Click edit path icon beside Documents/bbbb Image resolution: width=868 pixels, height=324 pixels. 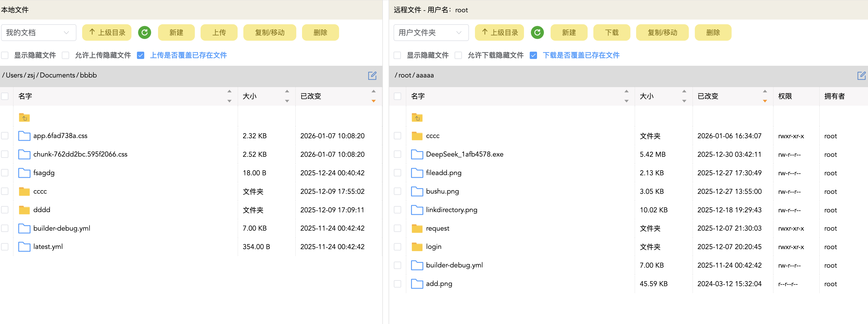coord(372,75)
